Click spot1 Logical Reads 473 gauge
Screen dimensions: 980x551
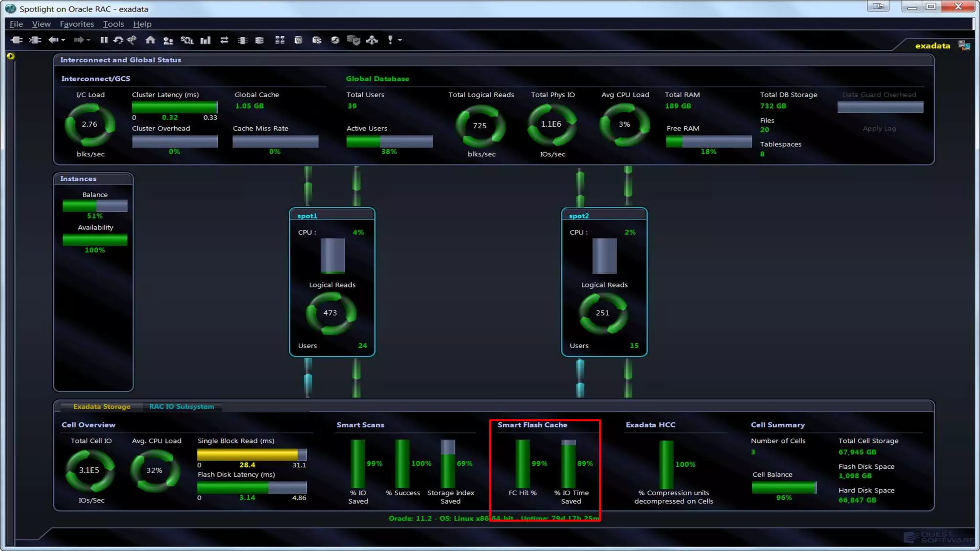tap(331, 313)
